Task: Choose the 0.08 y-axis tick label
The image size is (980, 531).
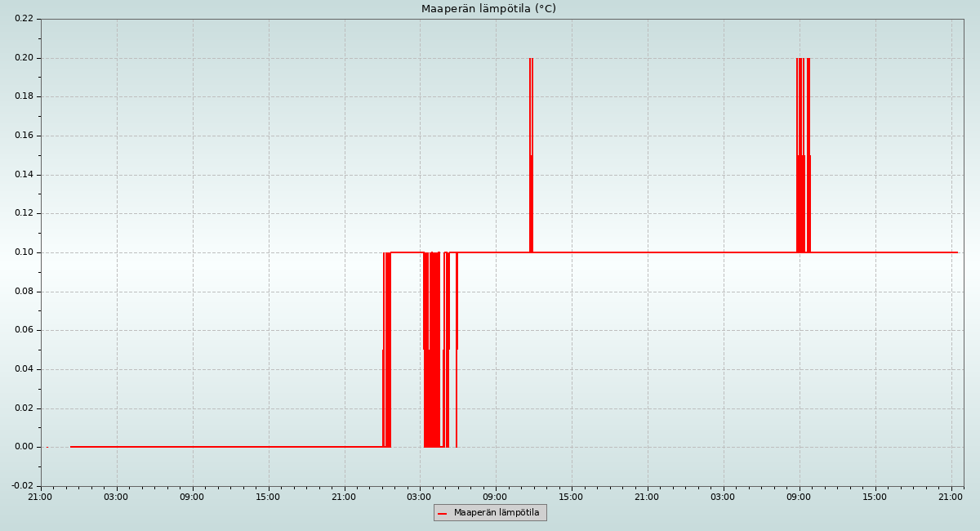Action: 24,292
